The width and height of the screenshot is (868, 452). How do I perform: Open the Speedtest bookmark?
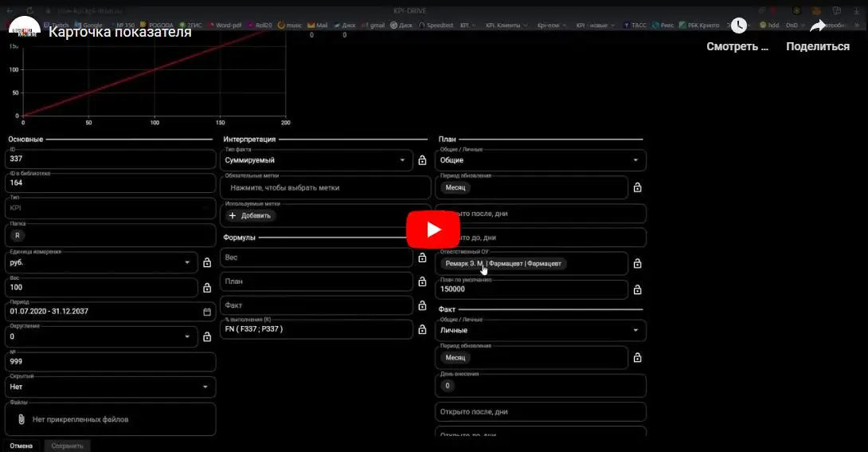(x=436, y=26)
